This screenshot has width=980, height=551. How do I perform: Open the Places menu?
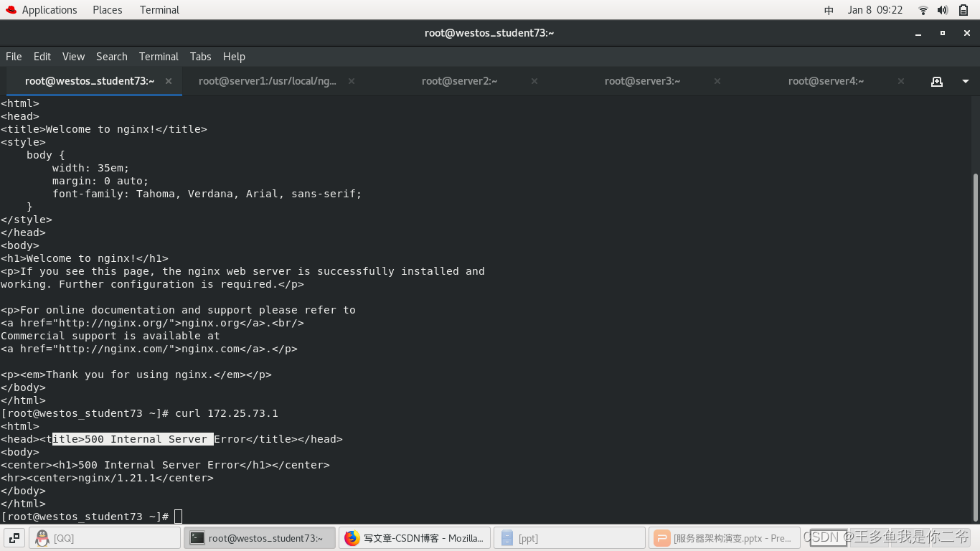pos(108,10)
